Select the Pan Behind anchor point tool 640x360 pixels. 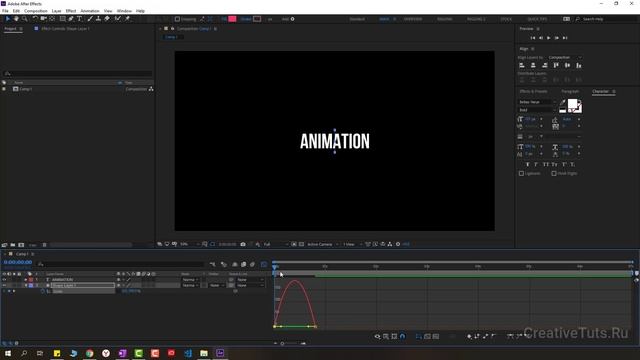52,19
